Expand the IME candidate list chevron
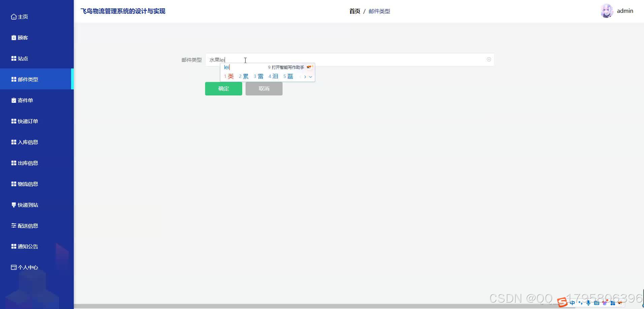 (x=310, y=77)
